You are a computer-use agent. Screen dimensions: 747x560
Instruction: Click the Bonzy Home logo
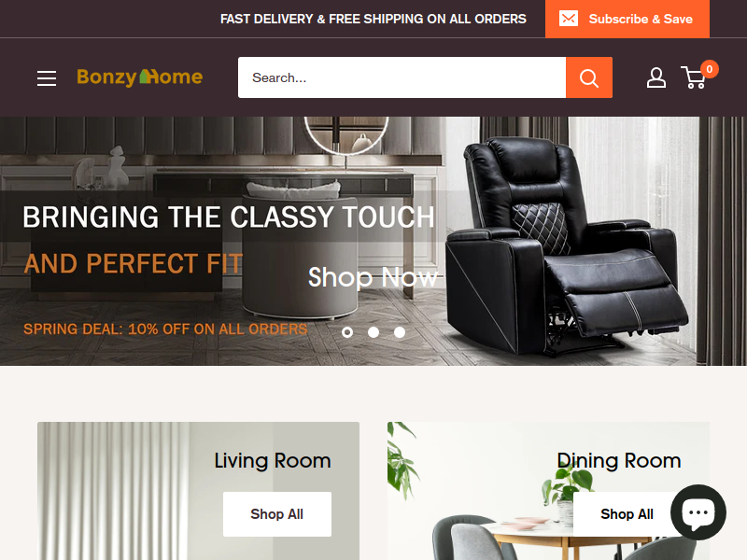coord(139,77)
